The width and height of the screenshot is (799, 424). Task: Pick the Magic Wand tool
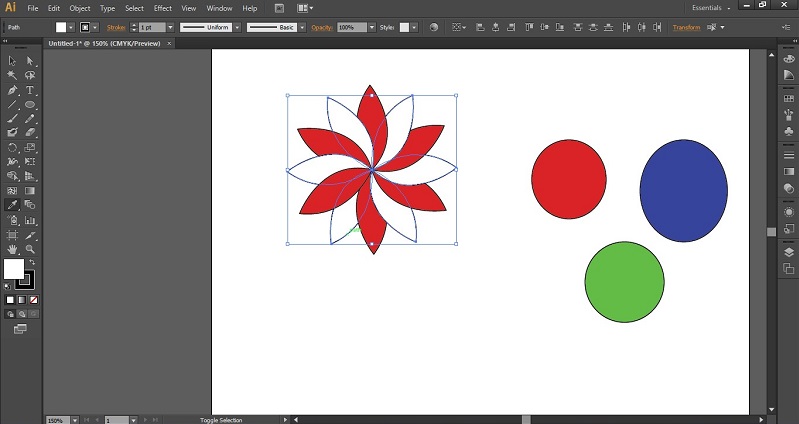tap(12, 75)
